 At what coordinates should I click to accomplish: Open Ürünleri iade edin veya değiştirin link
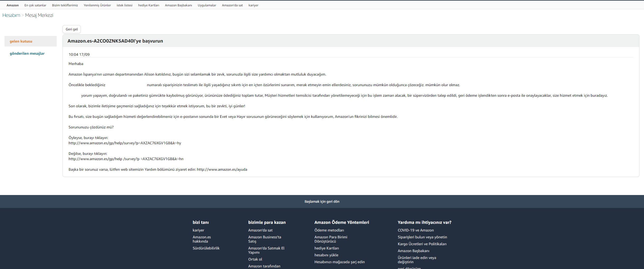(x=417, y=260)
